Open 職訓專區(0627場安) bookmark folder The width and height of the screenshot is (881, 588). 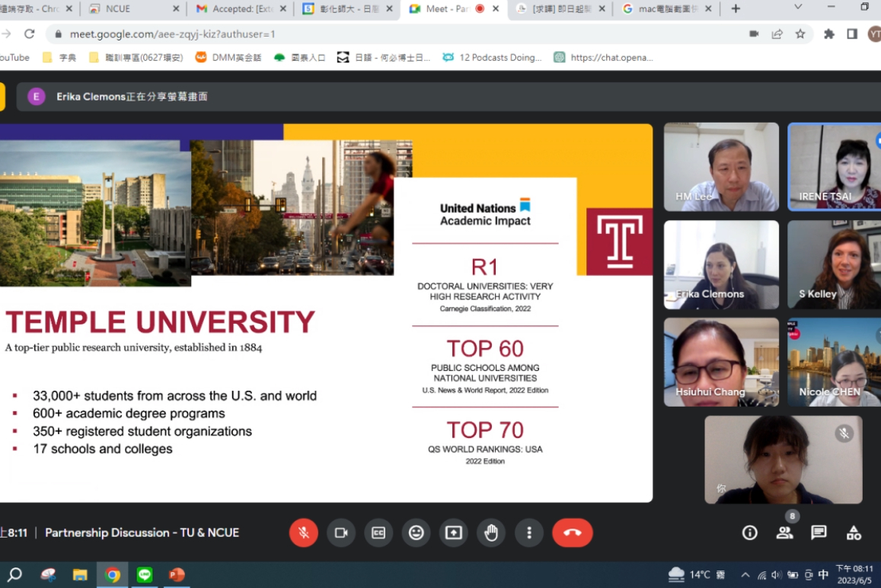tap(136, 57)
